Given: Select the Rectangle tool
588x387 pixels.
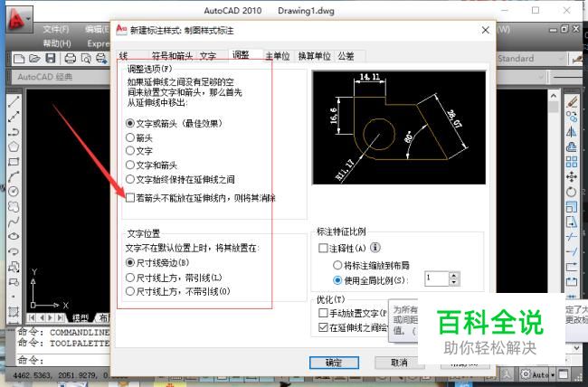Looking at the screenshot, I should 14,162.
